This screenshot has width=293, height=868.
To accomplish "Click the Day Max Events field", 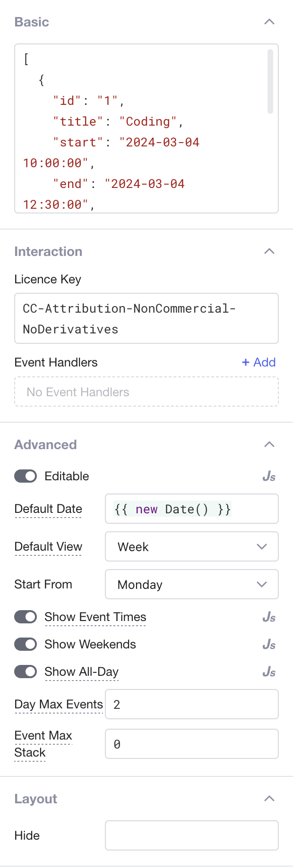I will point(191,704).
